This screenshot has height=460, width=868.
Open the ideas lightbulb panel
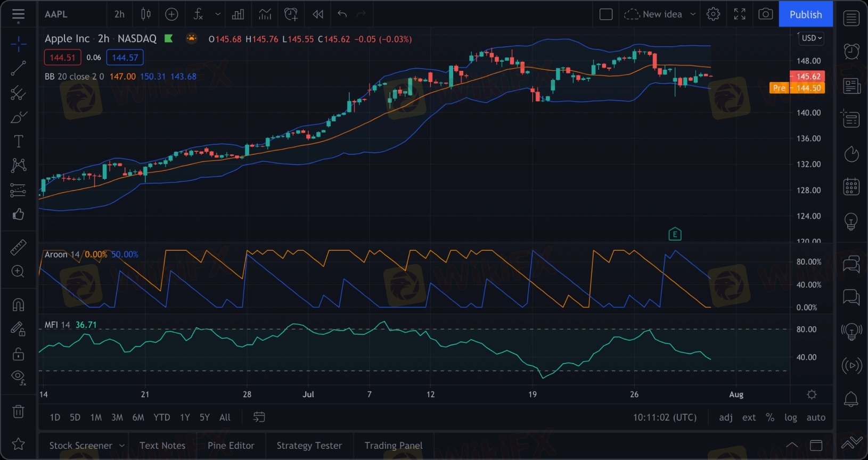click(851, 221)
